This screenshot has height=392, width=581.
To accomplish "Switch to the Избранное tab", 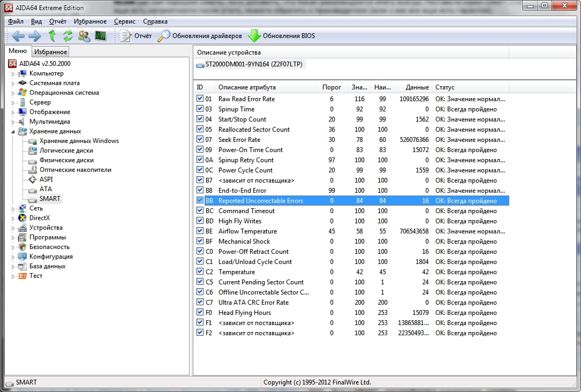I will (50, 52).
